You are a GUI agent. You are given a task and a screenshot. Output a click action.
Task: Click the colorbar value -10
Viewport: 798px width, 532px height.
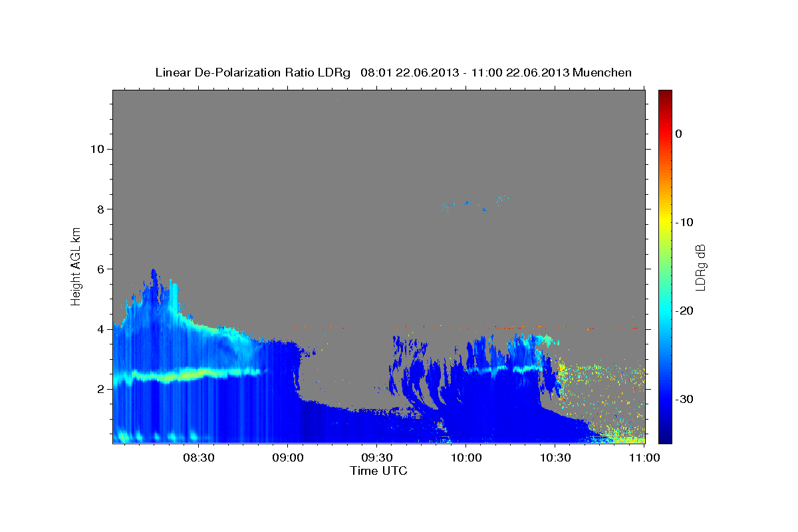pos(684,222)
